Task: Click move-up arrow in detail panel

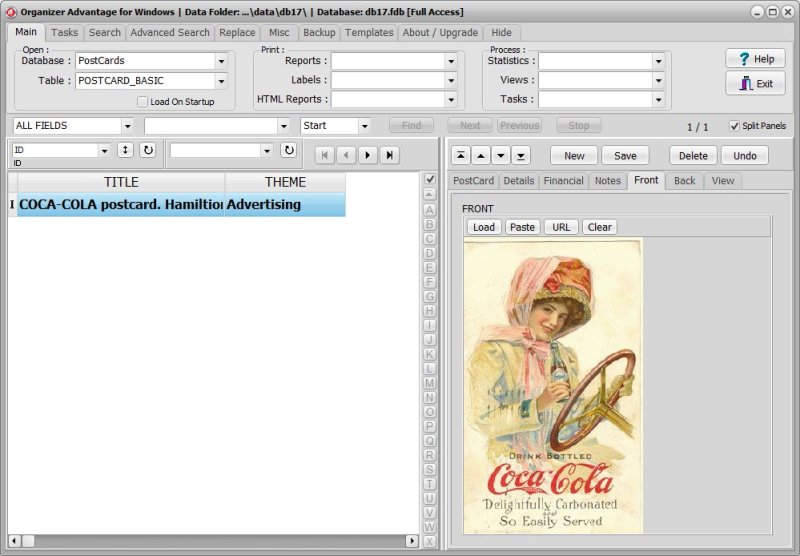Action: 481,156
